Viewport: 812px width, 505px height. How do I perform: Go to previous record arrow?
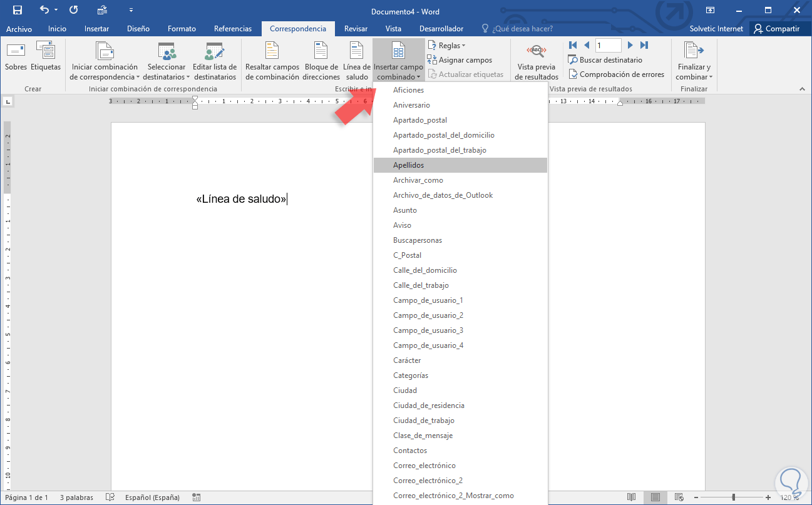[x=587, y=45]
